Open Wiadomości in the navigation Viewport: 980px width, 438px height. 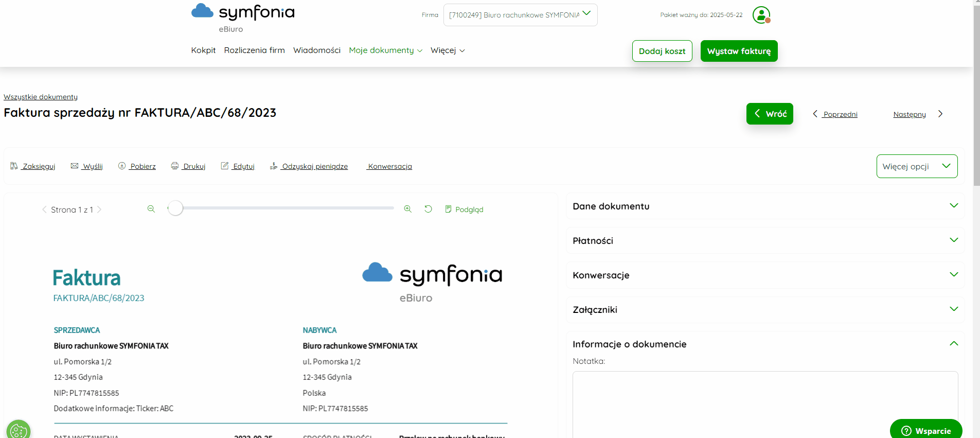coord(317,50)
